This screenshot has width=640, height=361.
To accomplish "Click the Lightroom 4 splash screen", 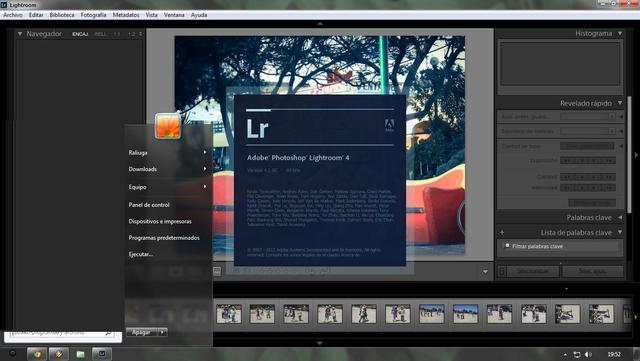I will pos(320,180).
